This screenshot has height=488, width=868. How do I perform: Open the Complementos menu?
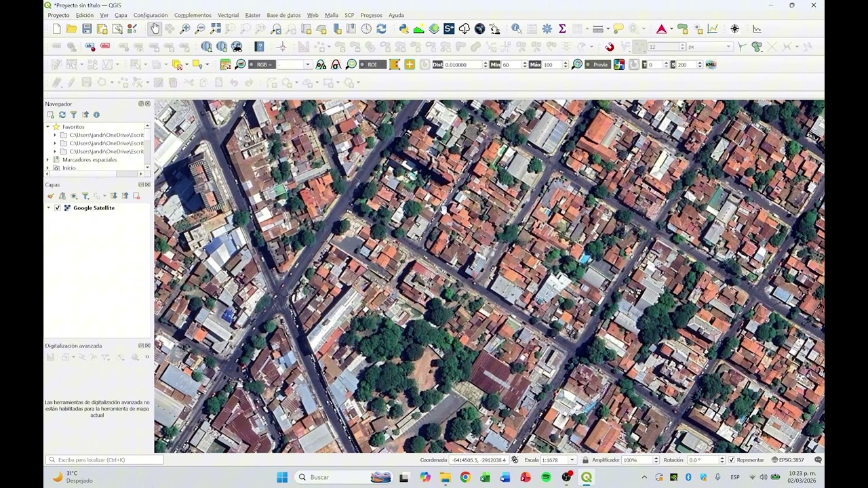pyautogui.click(x=193, y=15)
